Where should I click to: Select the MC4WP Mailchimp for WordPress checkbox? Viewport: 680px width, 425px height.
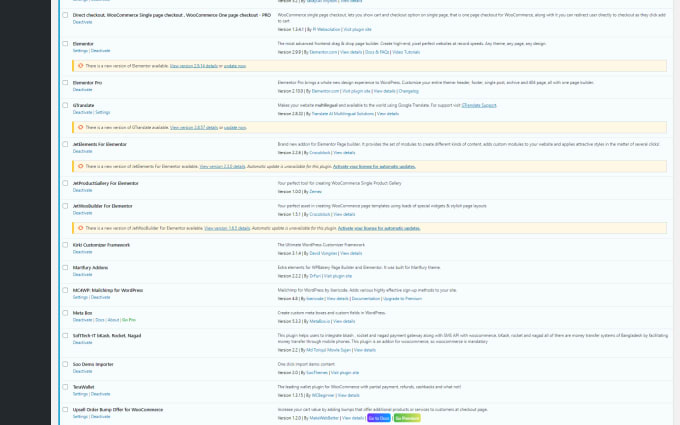[x=65, y=290]
